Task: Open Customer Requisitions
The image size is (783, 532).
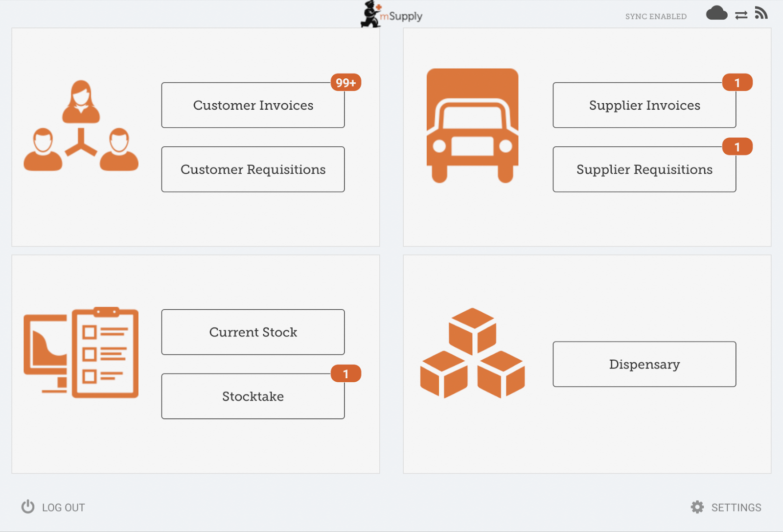Action: 253,169
